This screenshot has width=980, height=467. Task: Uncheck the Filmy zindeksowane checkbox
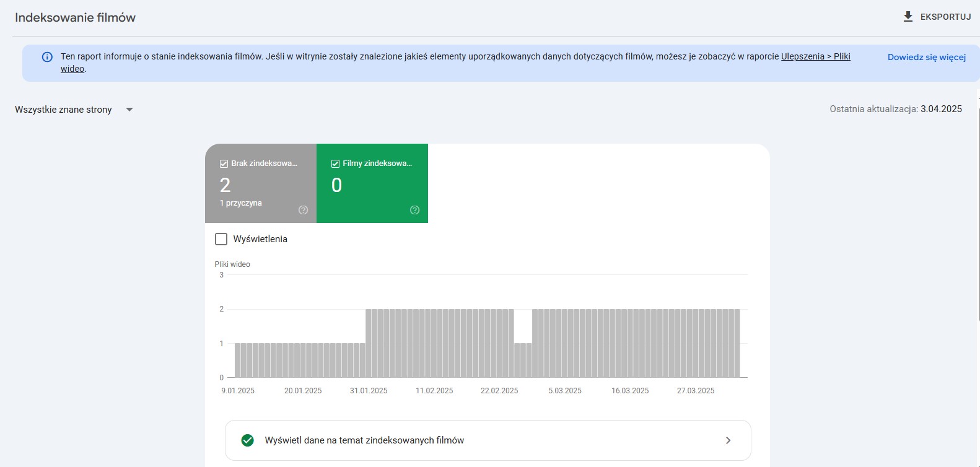pyautogui.click(x=335, y=164)
